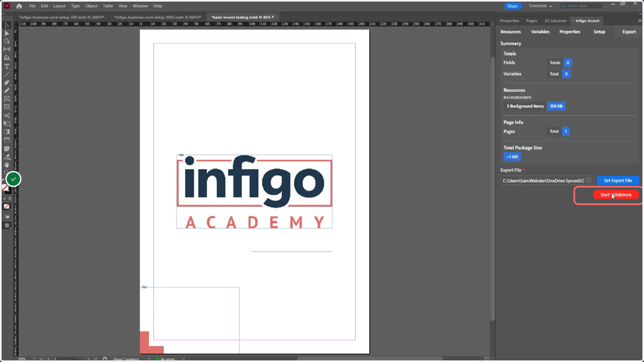The image size is (644, 362).
Task: Select the Scissors tool
Action: 7,115
